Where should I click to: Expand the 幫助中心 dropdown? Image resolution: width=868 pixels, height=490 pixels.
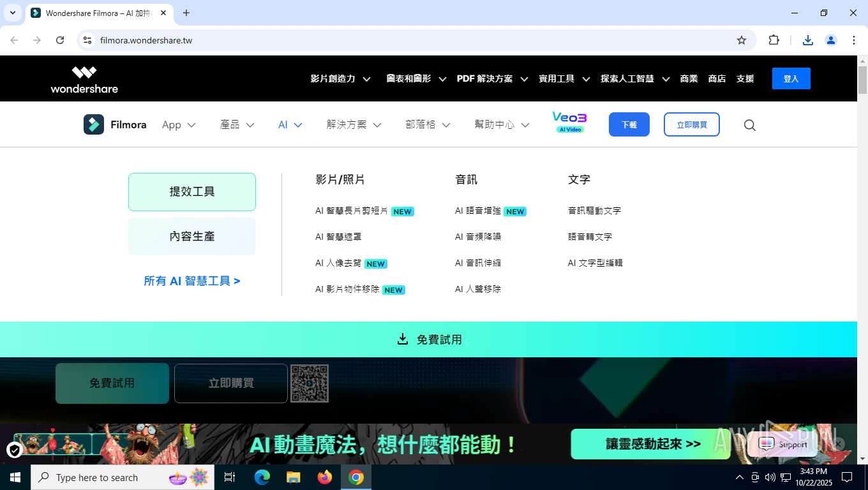(502, 125)
